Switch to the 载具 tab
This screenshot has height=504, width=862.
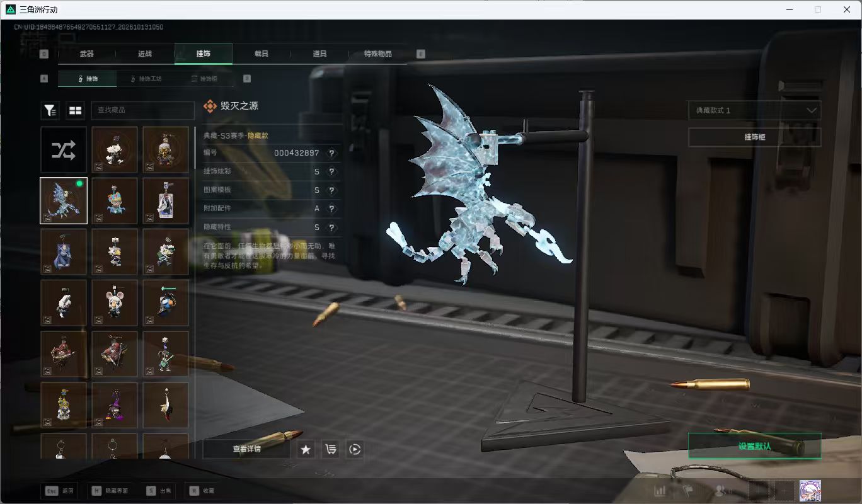[x=261, y=54]
